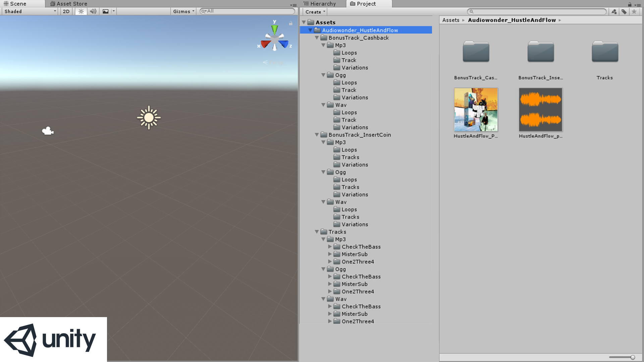Click Project panel search field
The image size is (644, 362).
click(x=537, y=12)
